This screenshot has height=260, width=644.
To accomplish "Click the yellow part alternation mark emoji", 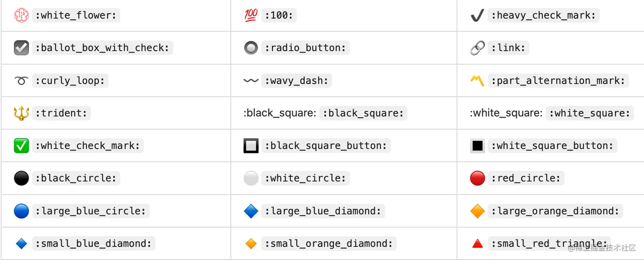I will coord(477,80).
